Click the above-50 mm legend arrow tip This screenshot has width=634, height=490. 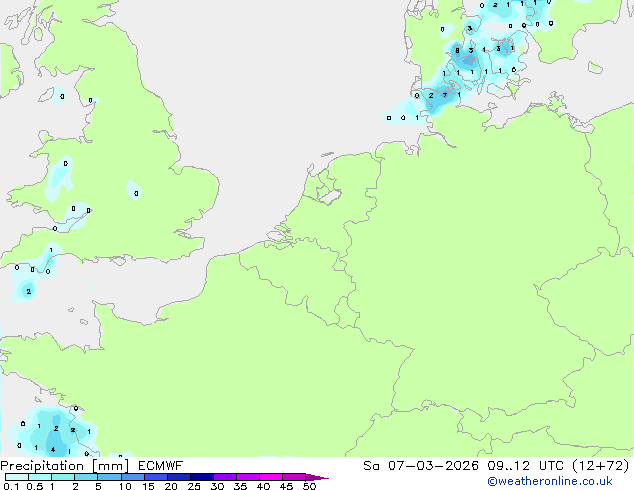pyautogui.click(x=317, y=477)
